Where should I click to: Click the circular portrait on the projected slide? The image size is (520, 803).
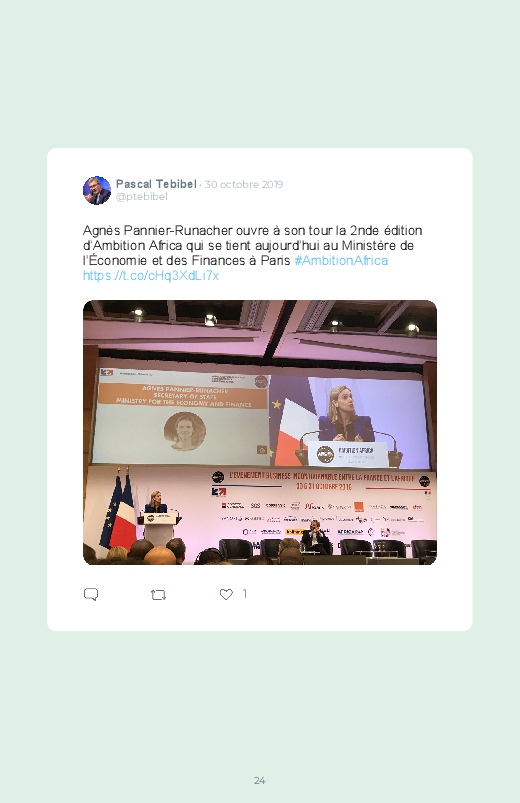(184, 431)
